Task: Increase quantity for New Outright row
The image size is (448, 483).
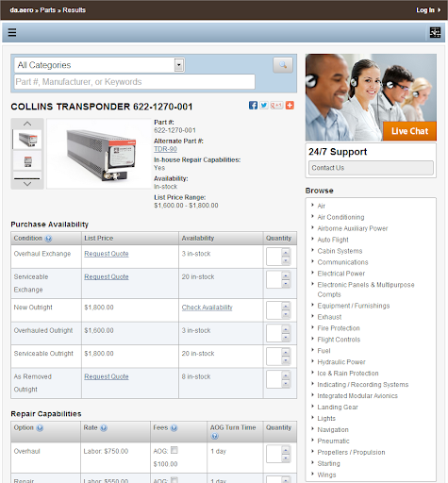Action: 286,305
